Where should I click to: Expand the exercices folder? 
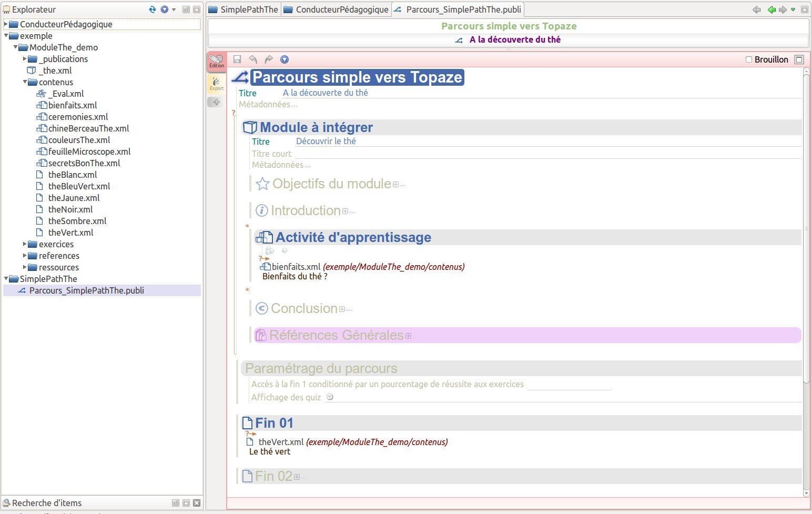click(25, 244)
